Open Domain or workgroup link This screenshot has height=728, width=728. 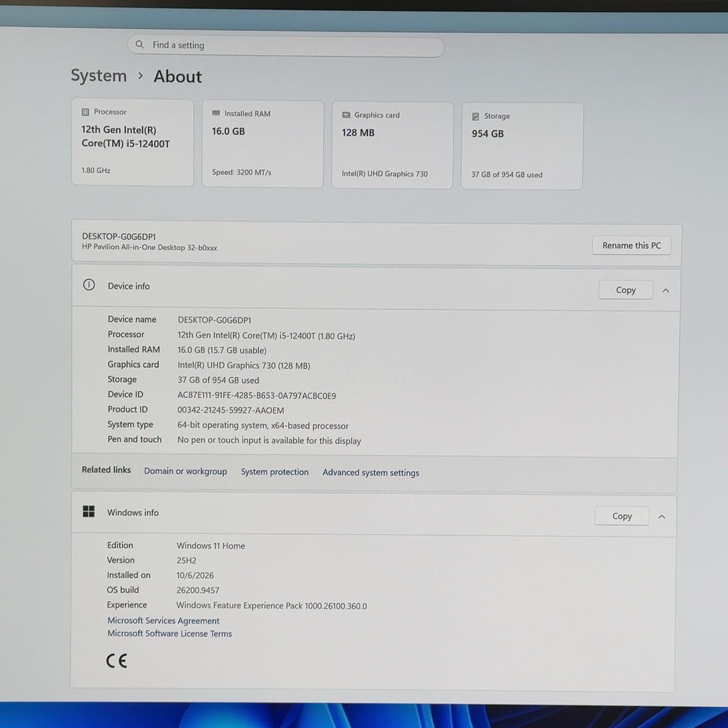click(186, 471)
